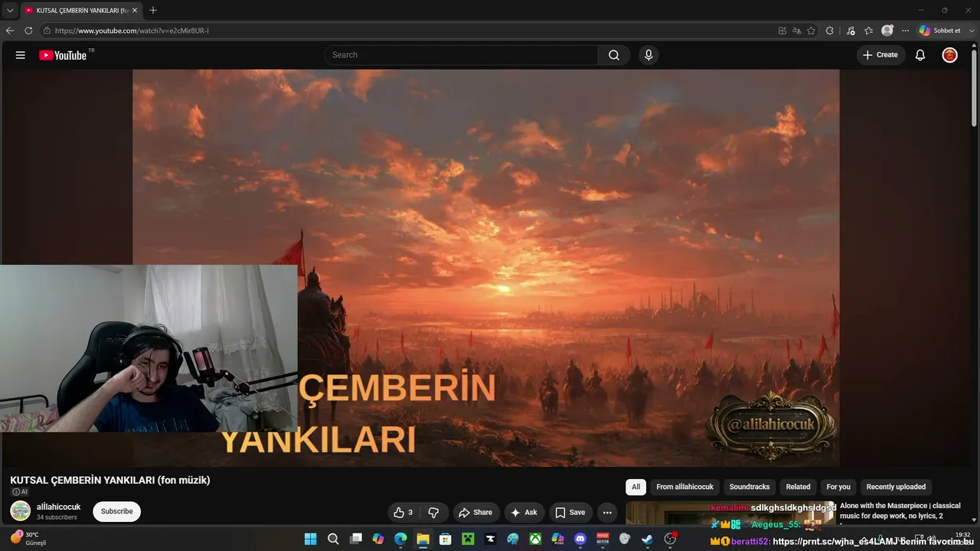This screenshot has width=980, height=551.
Task: Open the browser translate icon
Action: click(796, 31)
